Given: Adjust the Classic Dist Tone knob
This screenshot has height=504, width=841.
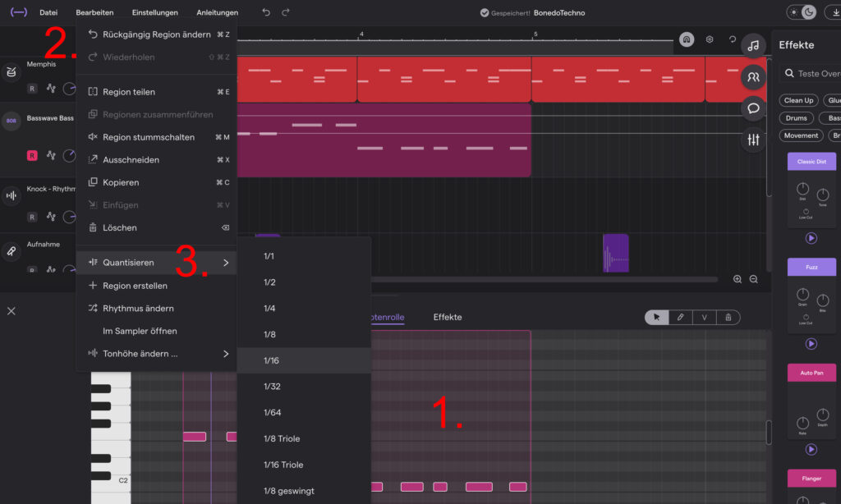Looking at the screenshot, I should pyautogui.click(x=823, y=195).
